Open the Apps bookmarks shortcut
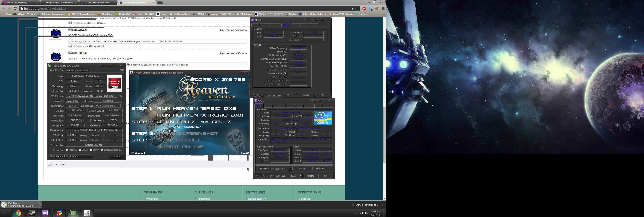Screen dimensions: 644x217 [x=6, y=14]
